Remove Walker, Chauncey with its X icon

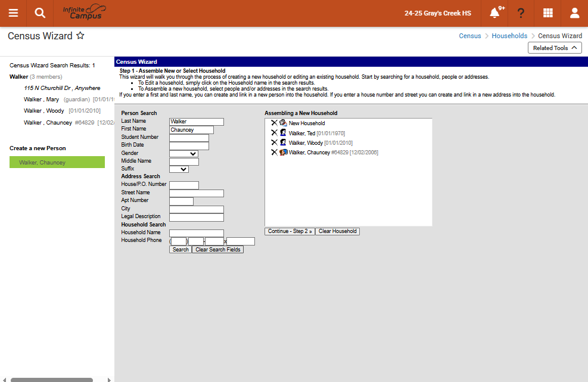coord(274,153)
